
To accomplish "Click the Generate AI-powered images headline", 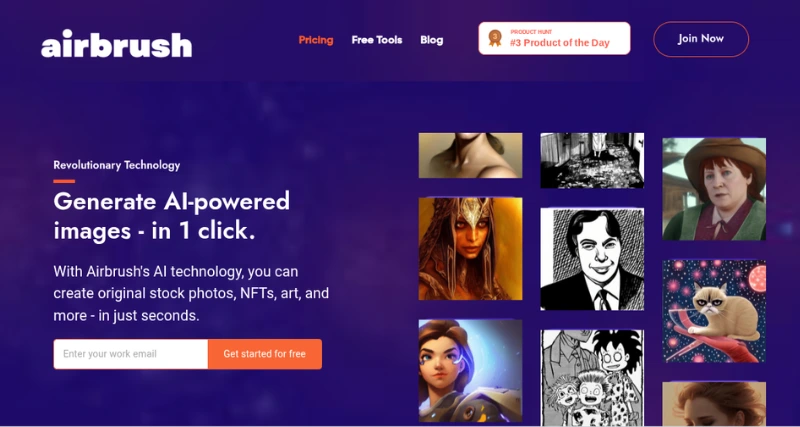I will coord(171,216).
